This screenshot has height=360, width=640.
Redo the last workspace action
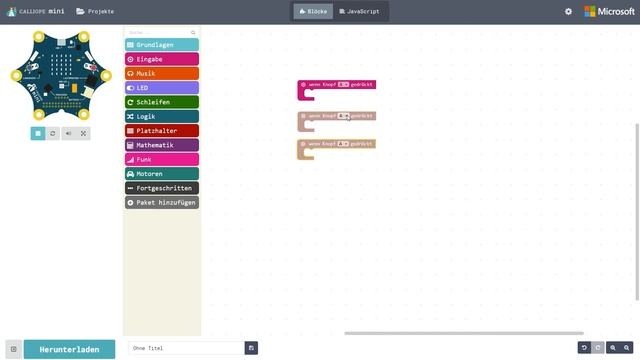(x=598, y=348)
